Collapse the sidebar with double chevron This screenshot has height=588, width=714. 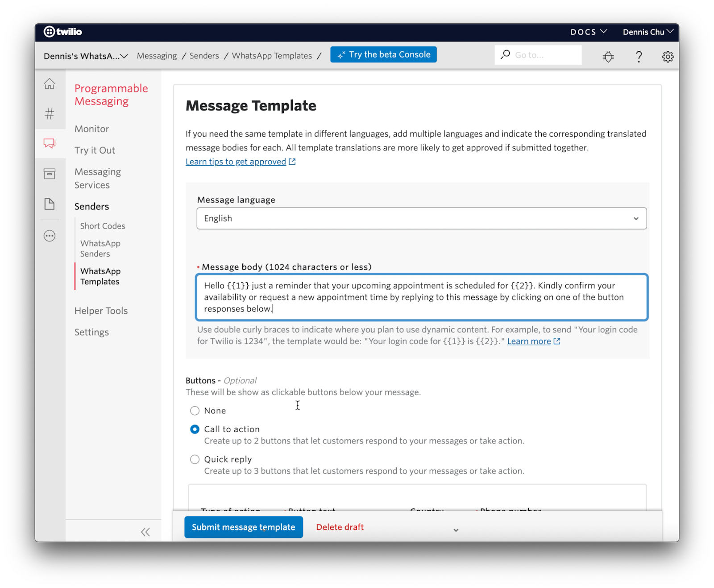coord(145,532)
